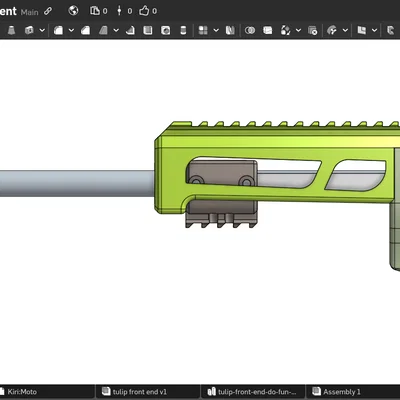
Task: Select the Fillet tool
Action: [x=58, y=30]
